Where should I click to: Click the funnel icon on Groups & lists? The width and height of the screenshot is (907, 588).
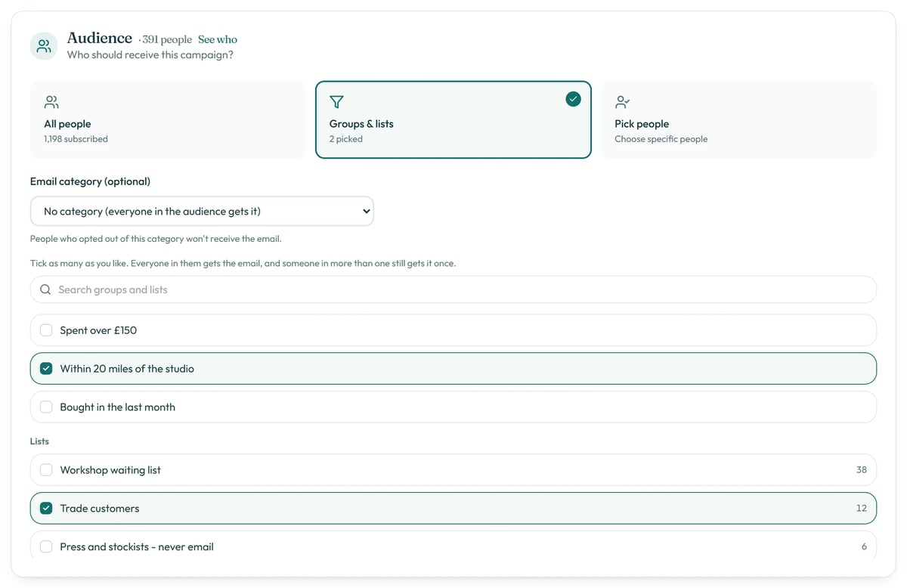337,102
